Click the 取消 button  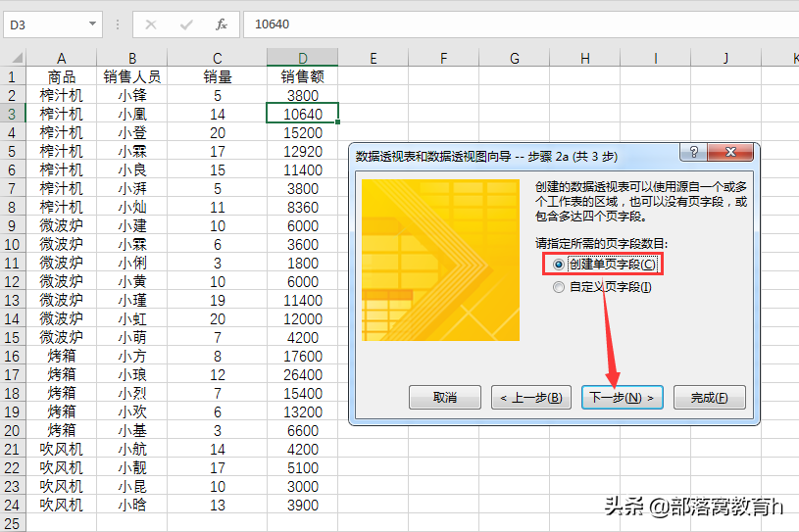click(x=445, y=397)
